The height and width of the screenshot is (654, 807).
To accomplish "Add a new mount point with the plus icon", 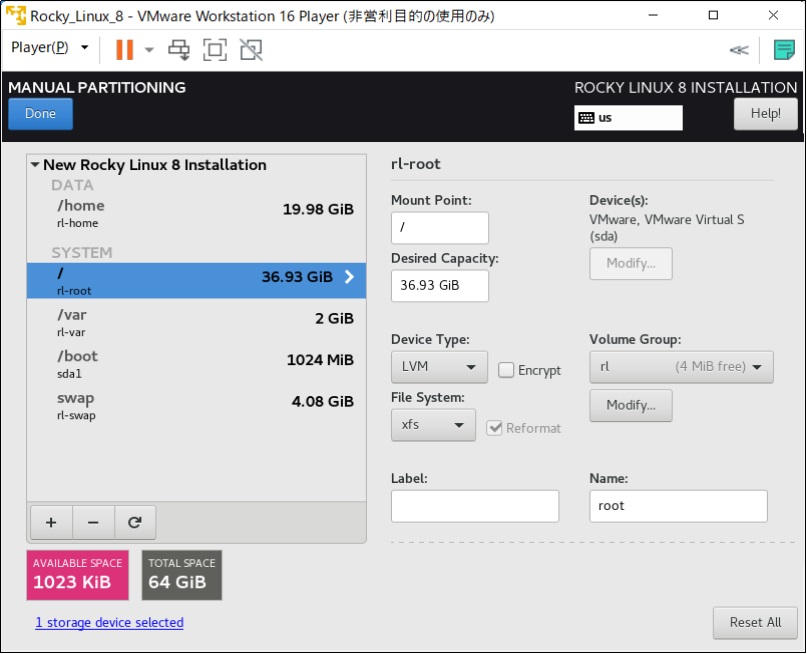I will [x=51, y=521].
